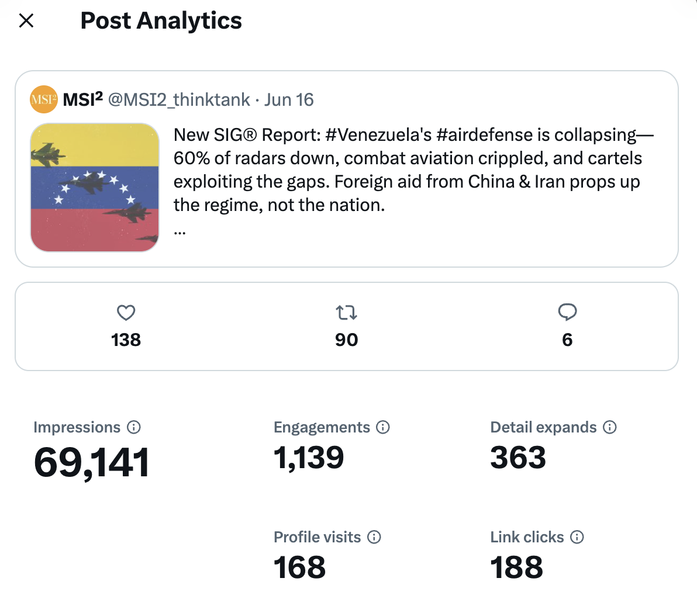This screenshot has width=697, height=616.
Task: Click the 69,141 impressions figure
Action: coord(92,463)
